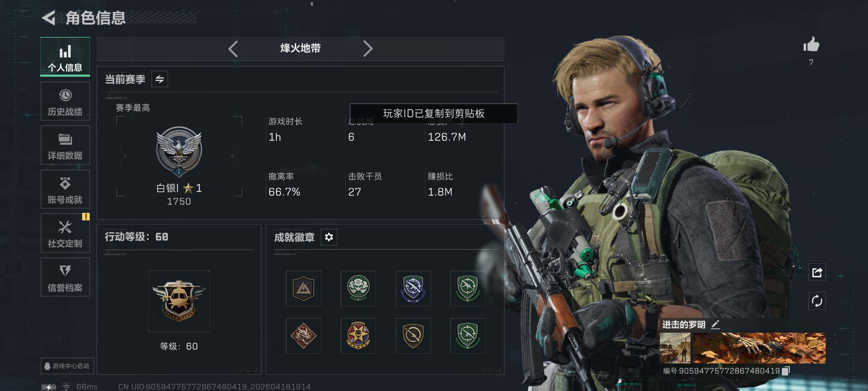Click the back arrow beside 角色信息
868x391 pixels.
[49, 17]
